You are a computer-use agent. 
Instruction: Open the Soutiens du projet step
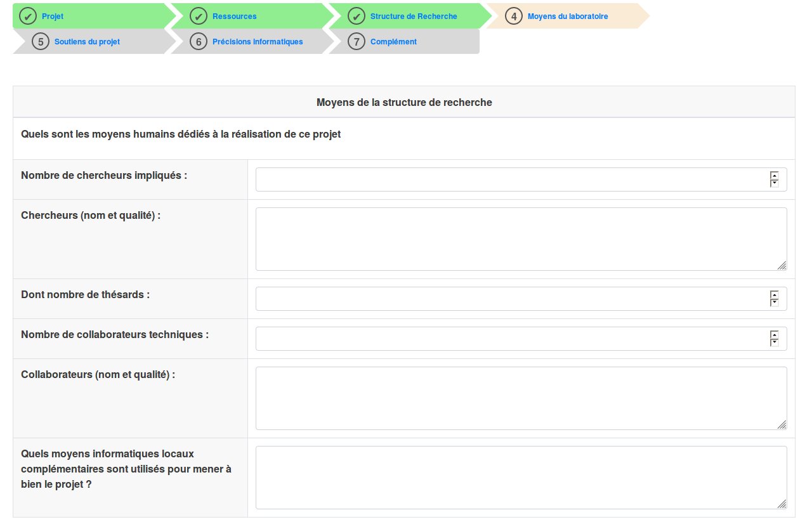click(87, 42)
